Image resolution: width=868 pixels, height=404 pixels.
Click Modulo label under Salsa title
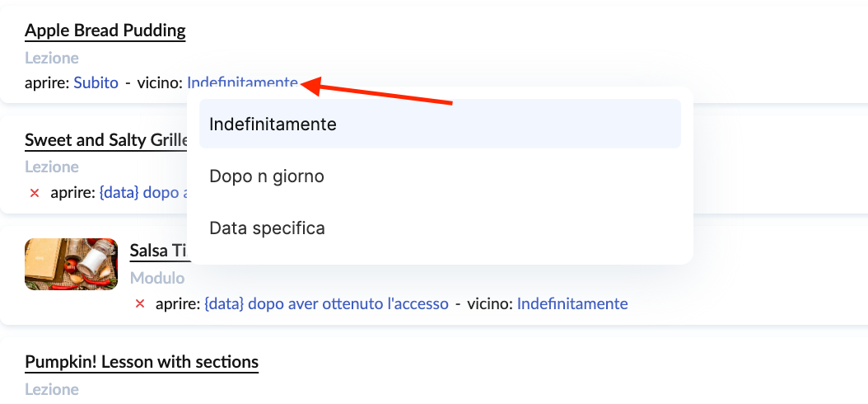tap(157, 278)
